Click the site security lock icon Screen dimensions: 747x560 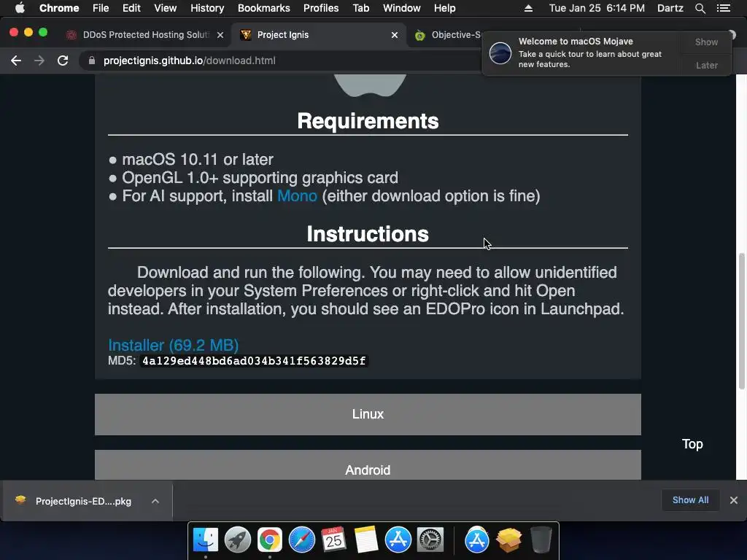point(92,61)
